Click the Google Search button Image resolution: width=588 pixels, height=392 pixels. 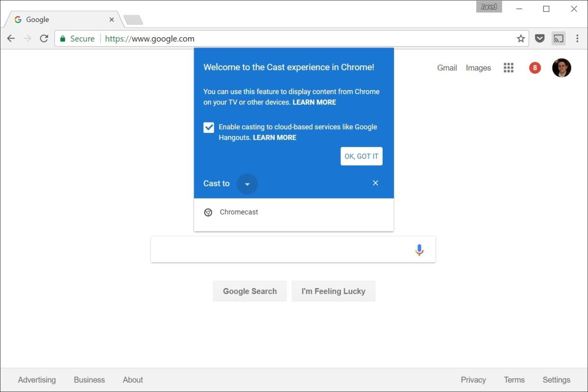250,291
